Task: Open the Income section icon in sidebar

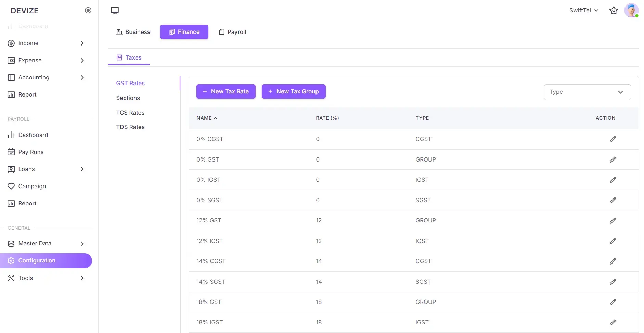Action: tap(11, 43)
